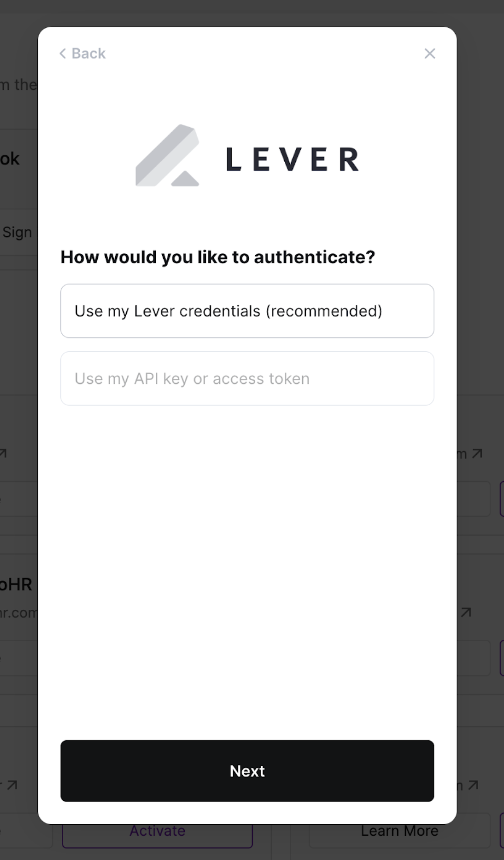Click the 'oHR' integration card title

16,584
